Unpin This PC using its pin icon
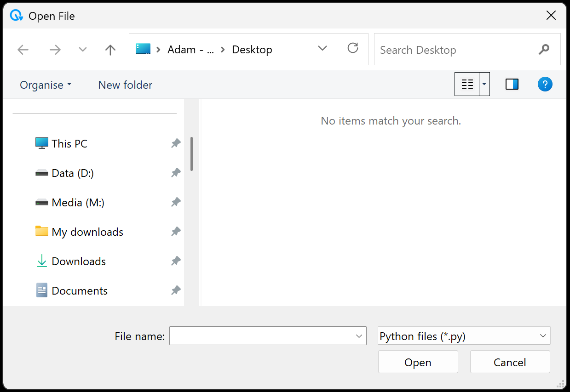 coord(176,143)
